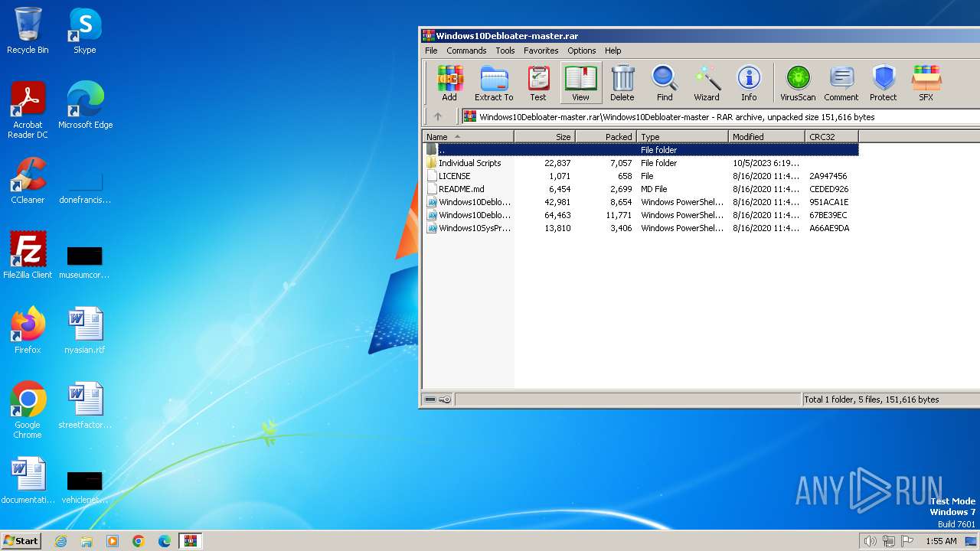Run VirusScan on the archive
This screenshot has height=551, width=980.
point(798,83)
